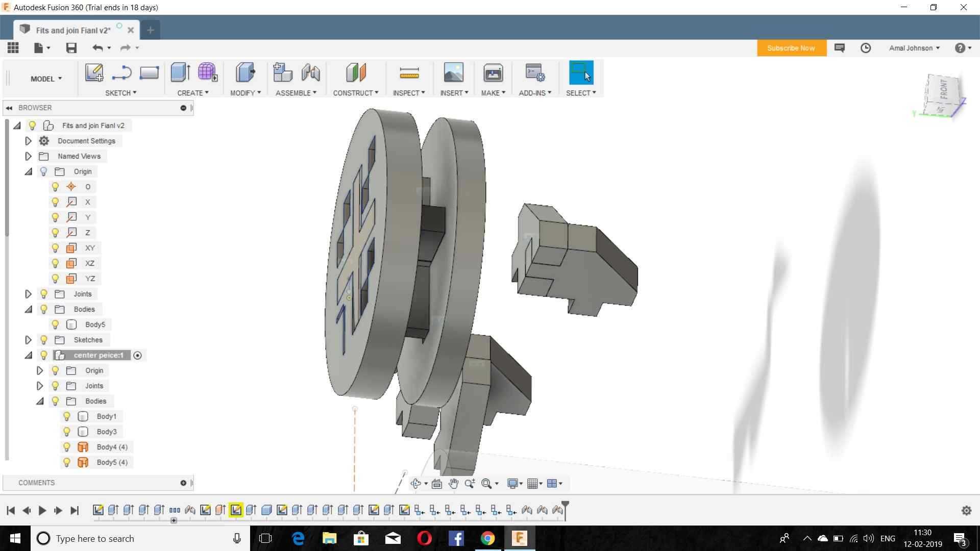This screenshot has height=551, width=980.
Task: Click the Subscribe Now button
Action: (x=791, y=48)
